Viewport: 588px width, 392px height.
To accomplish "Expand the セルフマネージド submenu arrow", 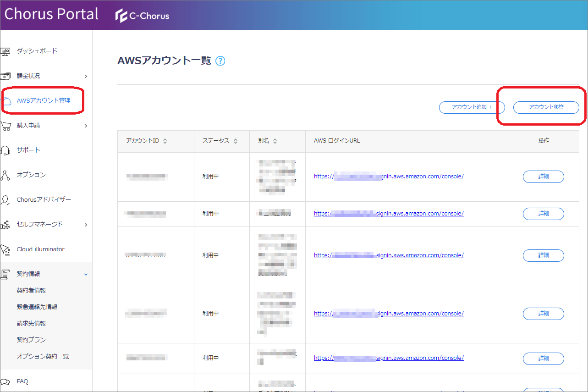I will (x=86, y=225).
